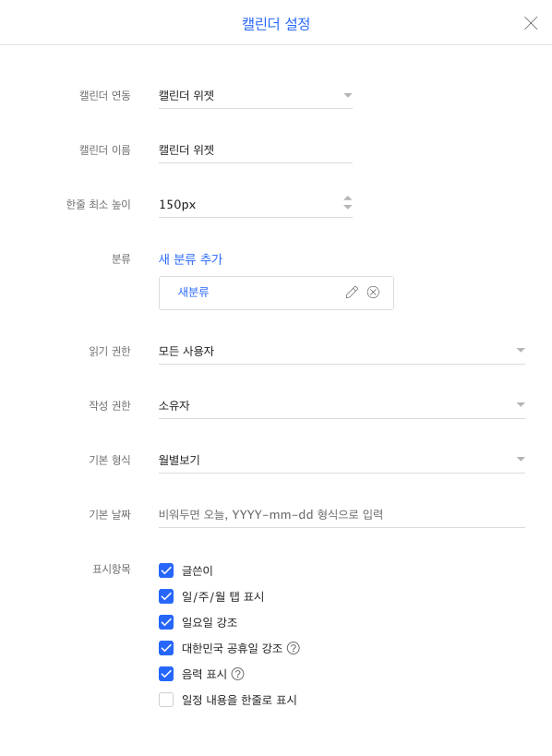Edit the 새분류 category with pencil icon

[352, 293]
